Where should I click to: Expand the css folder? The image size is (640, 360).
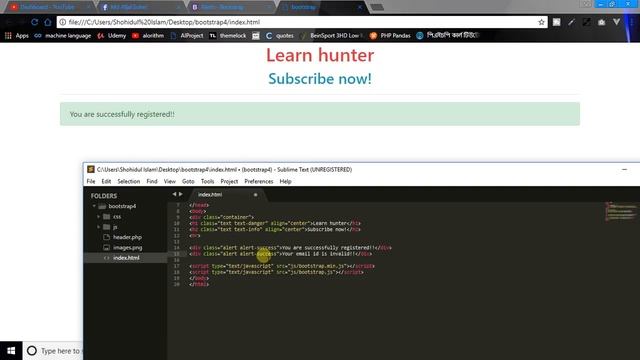point(98,216)
